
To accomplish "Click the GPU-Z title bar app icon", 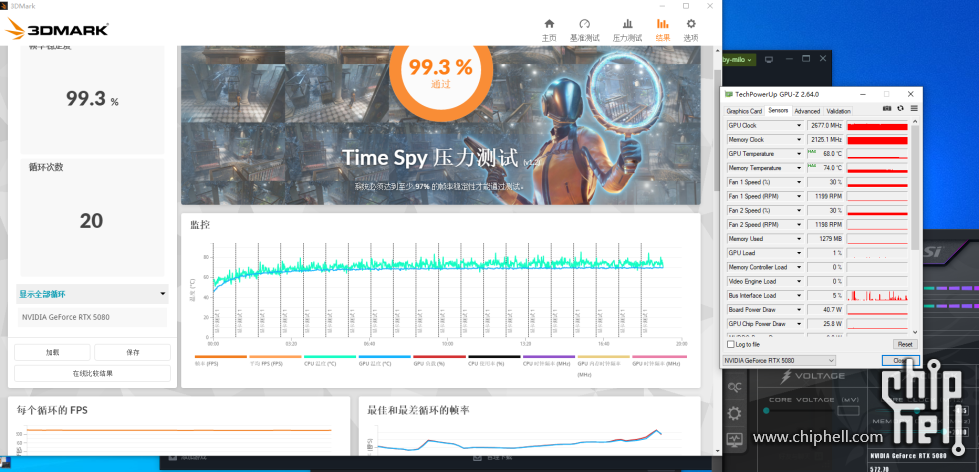I will pos(729,94).
